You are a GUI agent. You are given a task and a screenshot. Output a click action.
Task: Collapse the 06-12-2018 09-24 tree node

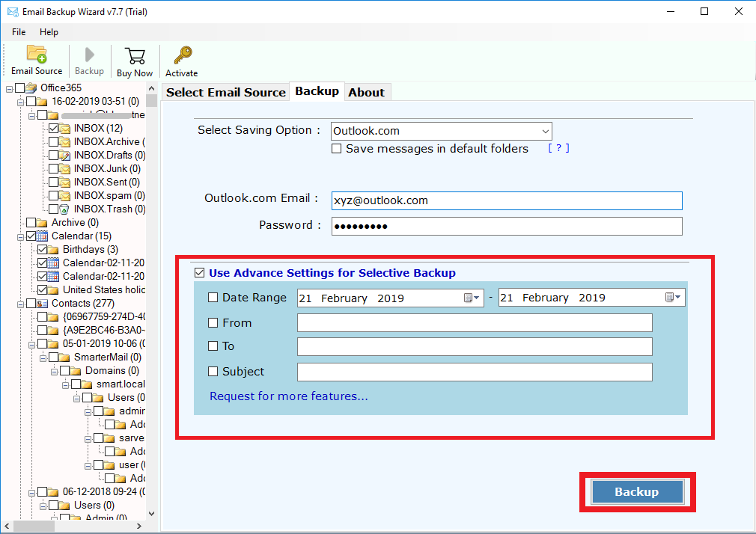(31, 493)
